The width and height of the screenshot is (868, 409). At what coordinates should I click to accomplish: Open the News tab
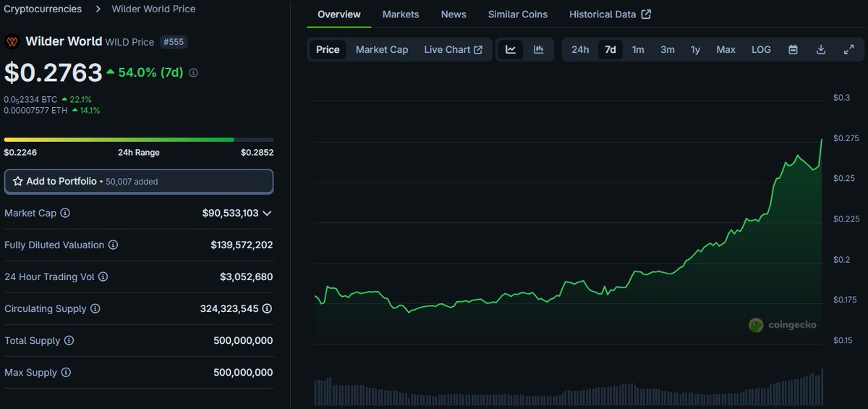[x=454, y=14]
